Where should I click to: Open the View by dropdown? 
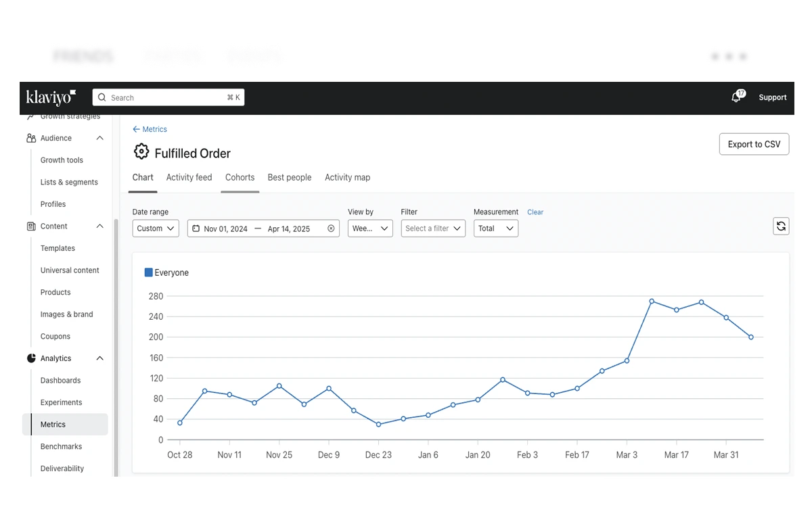click(x=370, y=229)
